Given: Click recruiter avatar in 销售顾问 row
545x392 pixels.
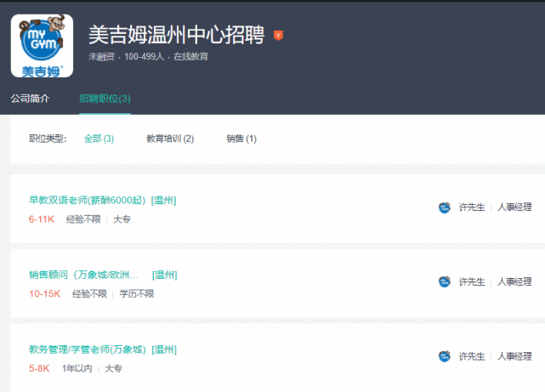Looking at the screenshot, I should (x=444, y=281).
